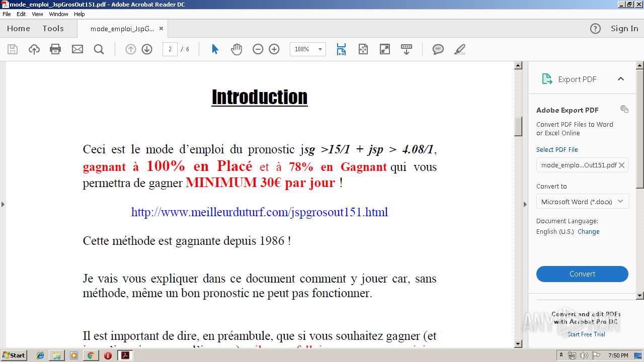Click the blue Convert button
644x362 pixels.
582,274
